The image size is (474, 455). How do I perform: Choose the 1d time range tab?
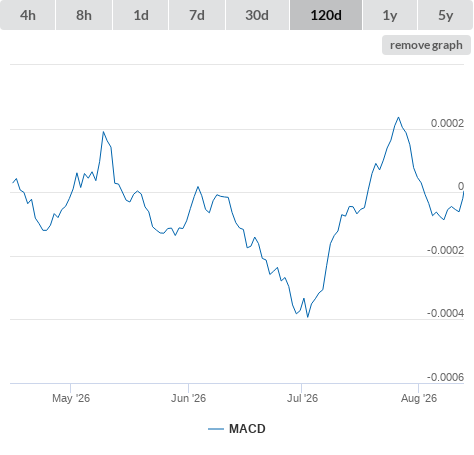point(141,15)
